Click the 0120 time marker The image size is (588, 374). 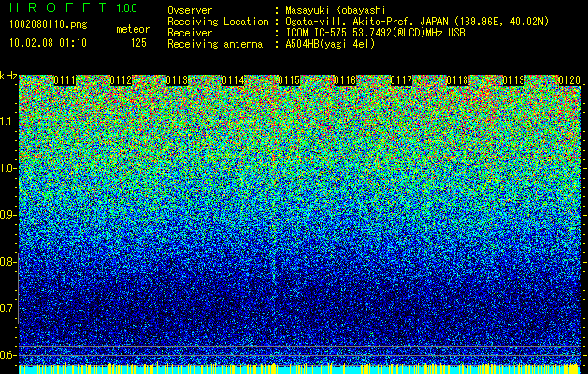569,80
